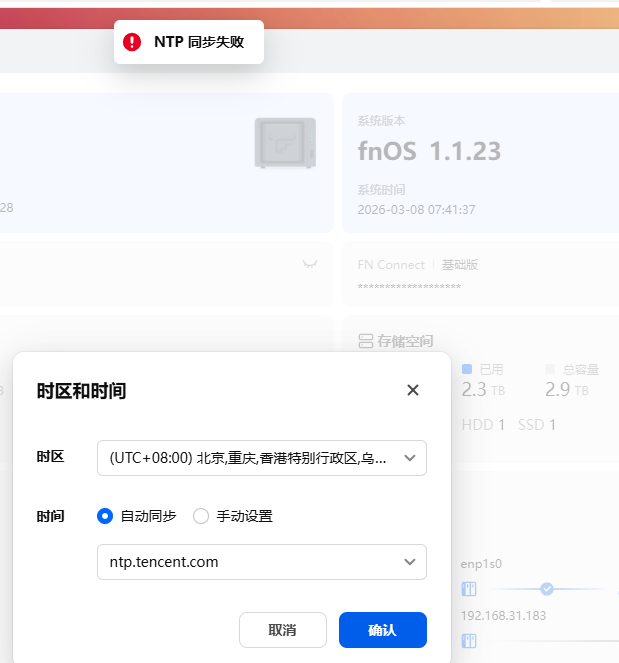Click the 总容量 legend swatch
This screenshot has width=619, height=663.
point(550,369)
